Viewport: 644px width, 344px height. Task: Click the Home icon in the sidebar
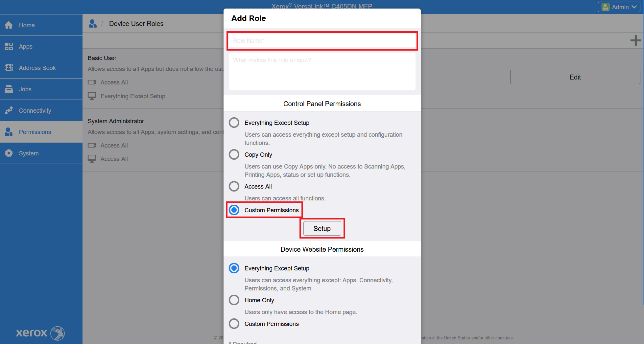coord(9,25)
